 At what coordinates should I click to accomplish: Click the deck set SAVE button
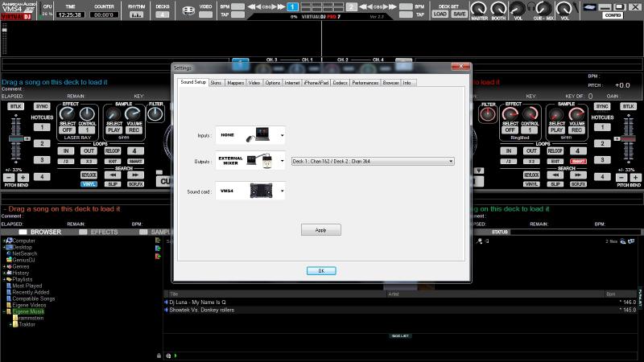459,14
